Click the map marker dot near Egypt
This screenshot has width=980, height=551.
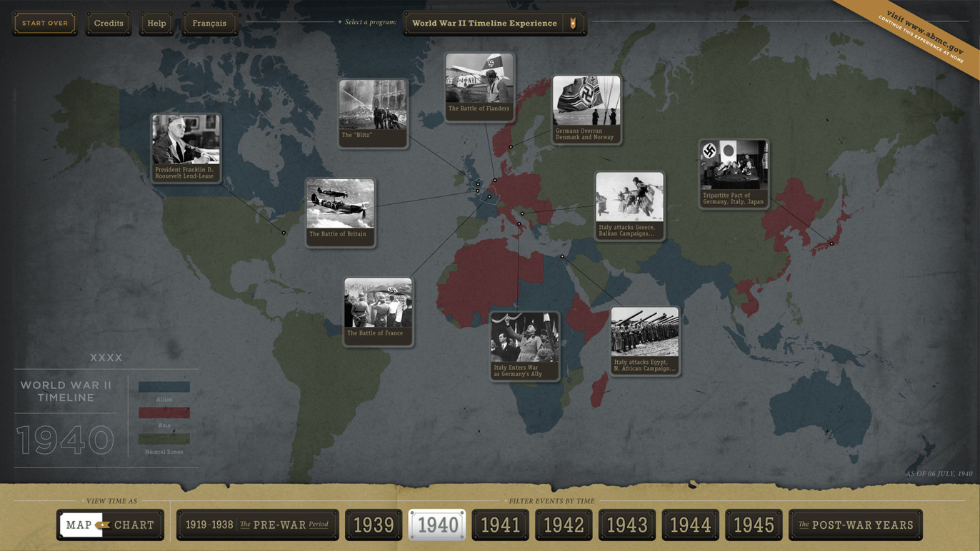tap(562, 256)
